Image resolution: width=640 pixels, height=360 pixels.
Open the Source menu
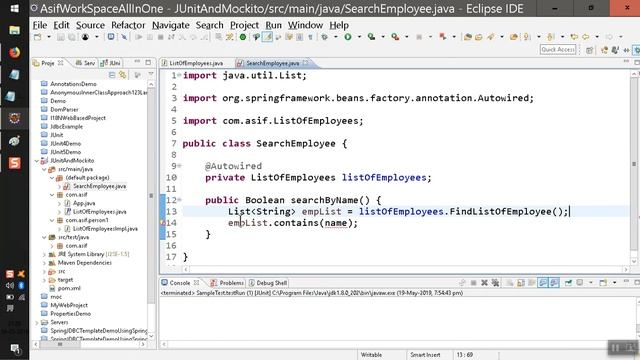90,25
